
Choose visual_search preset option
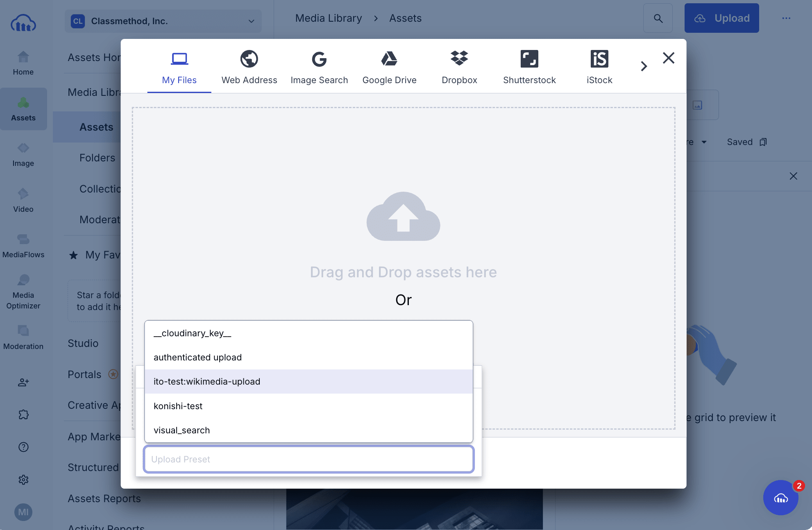coord(309,430)
